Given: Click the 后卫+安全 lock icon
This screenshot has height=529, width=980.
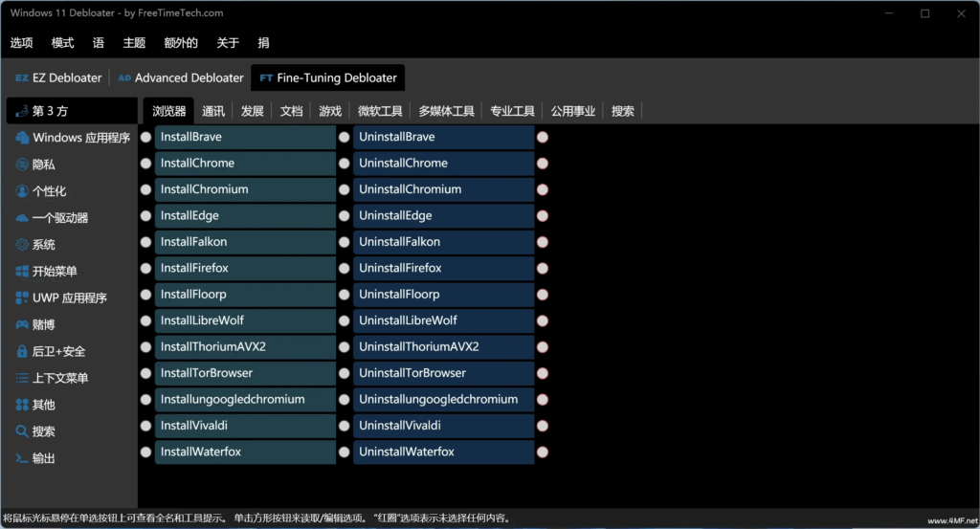Looking at the screenshot, I should pos(22,352).
